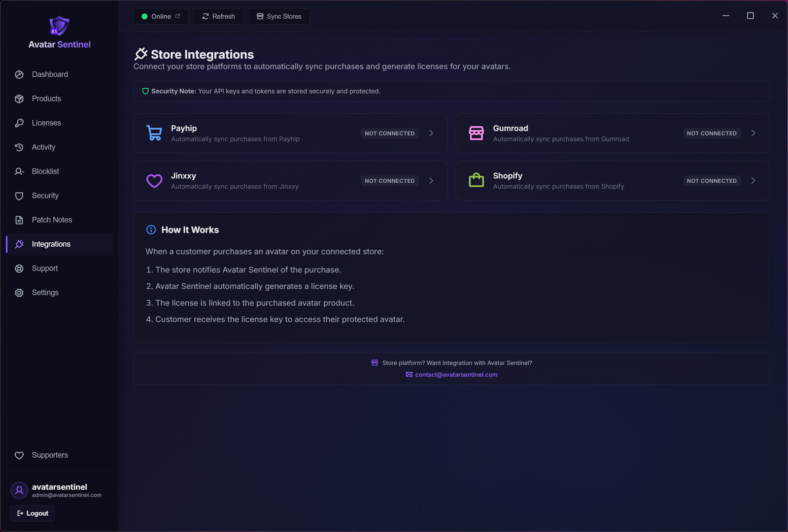Expand the Gumroad integration chevron
Viewport: 788px width, 532px height.
click(753, 133)
